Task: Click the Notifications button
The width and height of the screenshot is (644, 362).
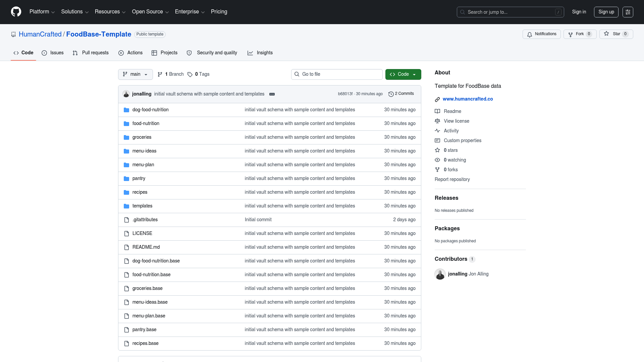Action: pyautogui.click(x=541, y=34)
